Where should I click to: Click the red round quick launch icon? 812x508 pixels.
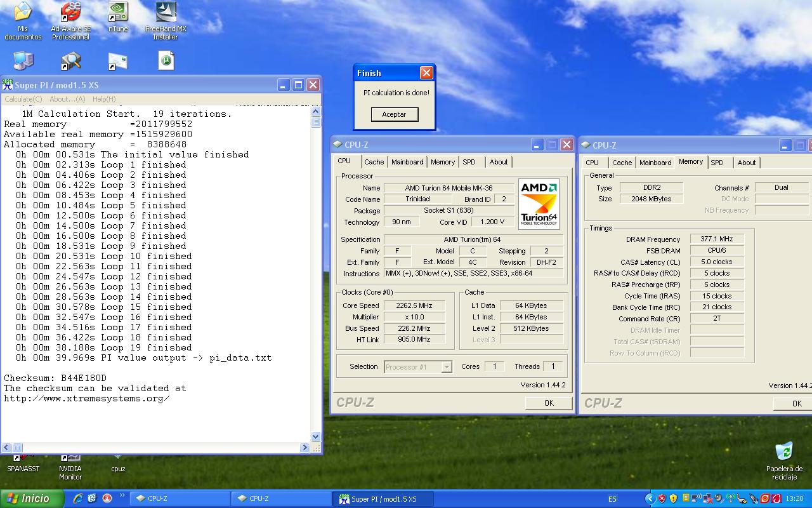pyautogui.click(x=107, y=498)
